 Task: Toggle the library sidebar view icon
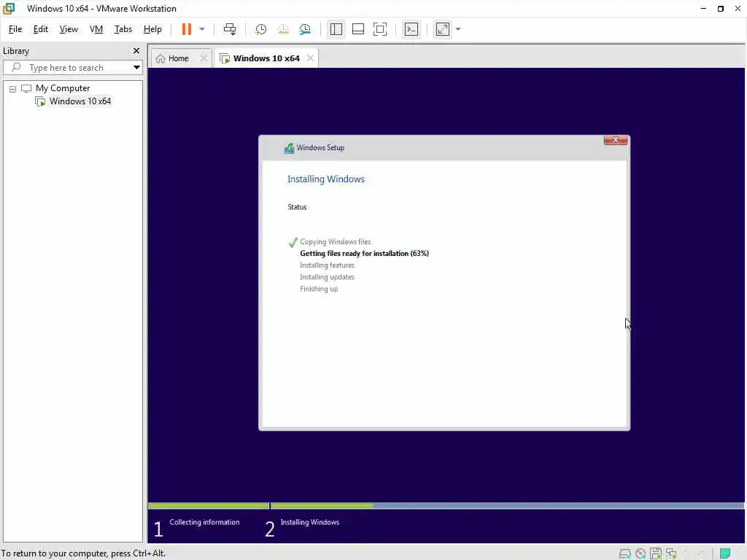point(336,29)
